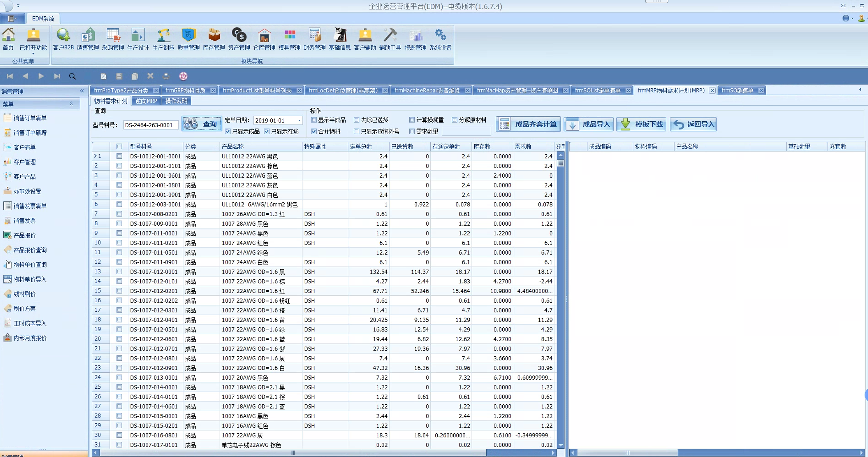Image resolution: width=868 pixels, height=457 pixels.
Task: Click the left grid horizontal scrollbar
Action: [x=293, y=453]
